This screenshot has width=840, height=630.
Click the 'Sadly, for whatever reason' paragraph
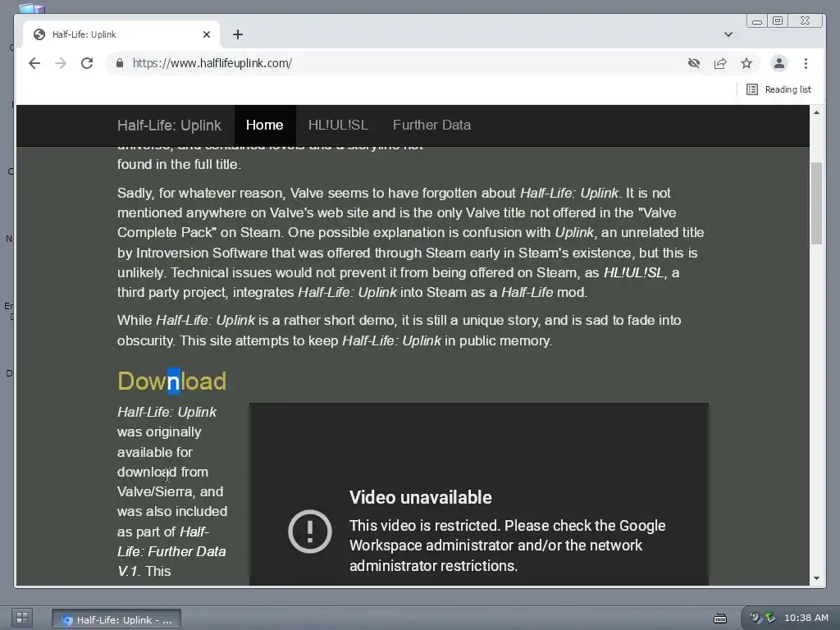(x=410, y=243)
